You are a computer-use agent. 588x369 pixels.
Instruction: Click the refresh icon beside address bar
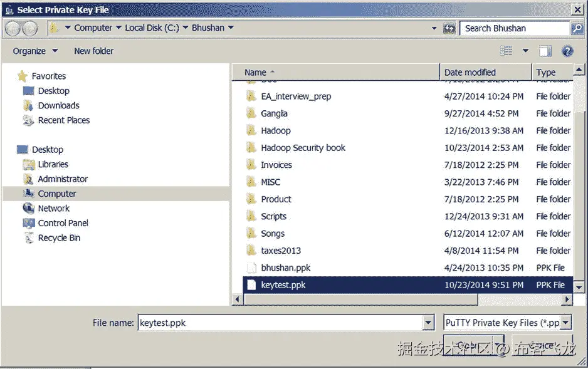[x=449, y=28]
